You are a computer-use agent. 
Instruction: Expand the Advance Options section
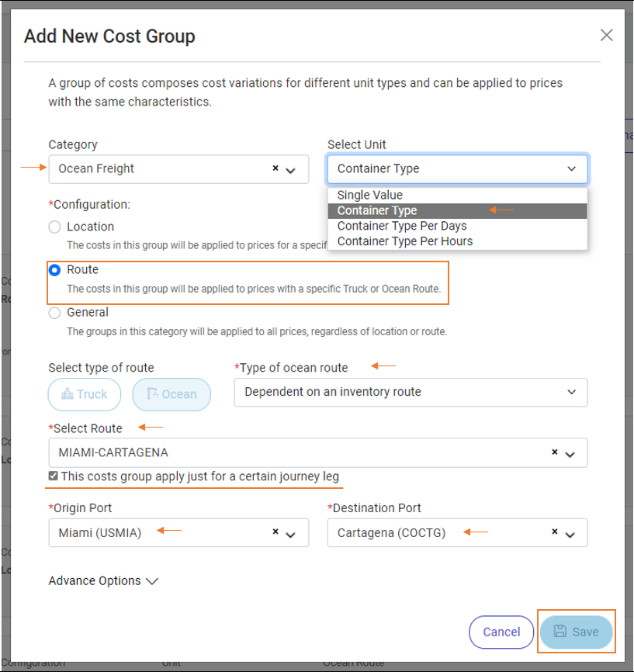point(103,580)
